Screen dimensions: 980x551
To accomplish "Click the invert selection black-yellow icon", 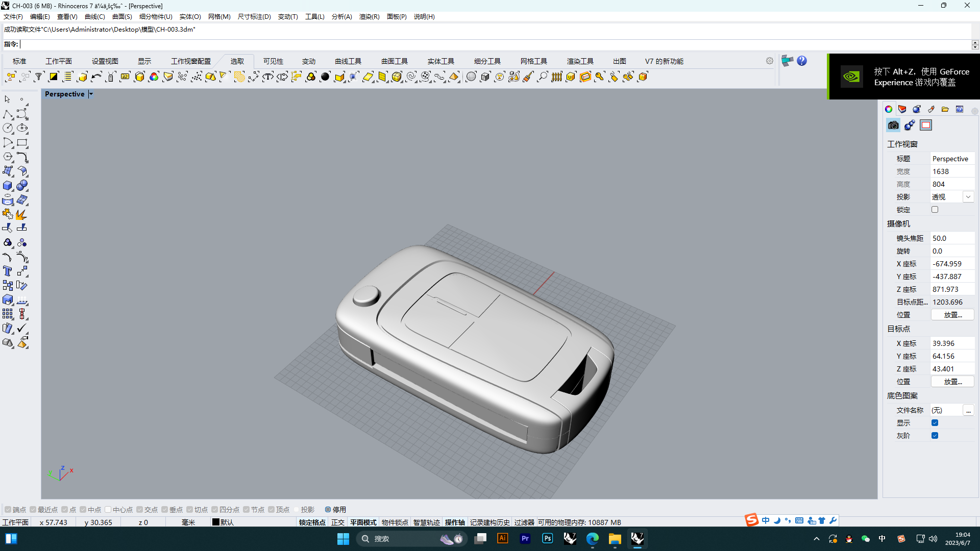I will point(53,77).
